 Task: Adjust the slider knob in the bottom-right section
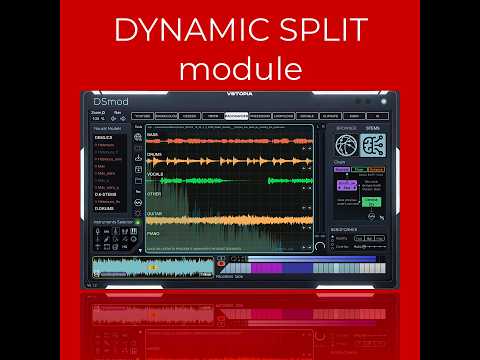(364, 247)
